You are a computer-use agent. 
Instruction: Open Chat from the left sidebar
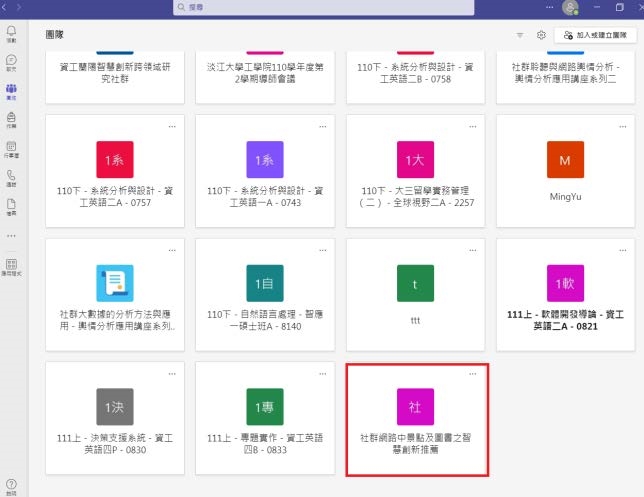pyautogui.click(x=11, y=63)
